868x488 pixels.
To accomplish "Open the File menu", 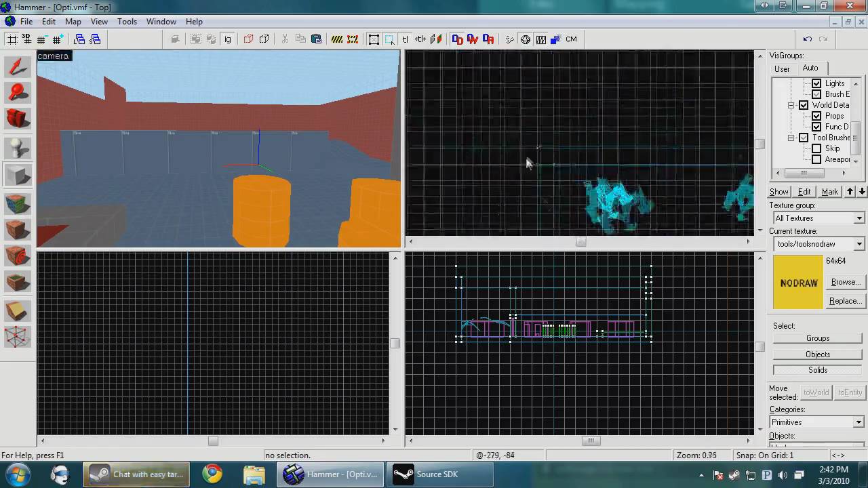I will pyautogui.click(x=26, y=22).
